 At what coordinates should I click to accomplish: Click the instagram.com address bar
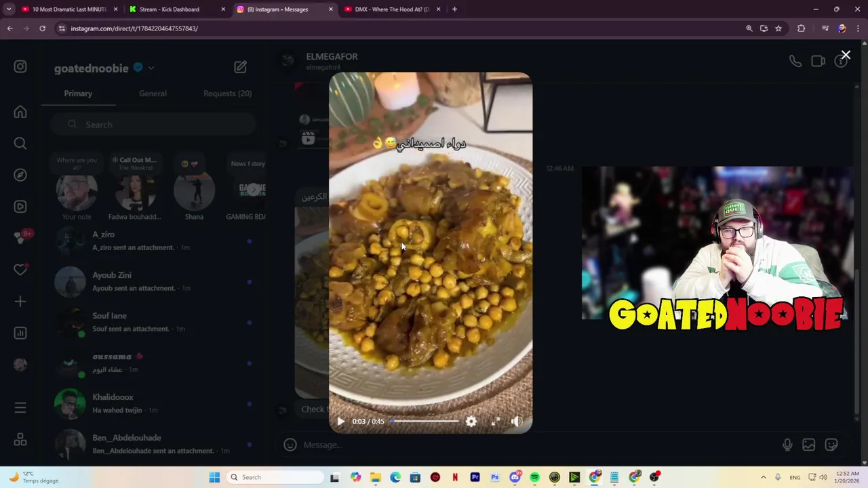click(400, 28)
